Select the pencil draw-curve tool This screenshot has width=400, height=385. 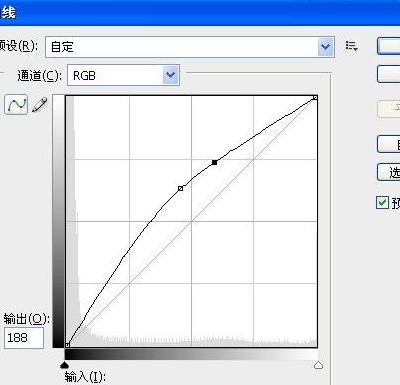click(x=40, y=105)
